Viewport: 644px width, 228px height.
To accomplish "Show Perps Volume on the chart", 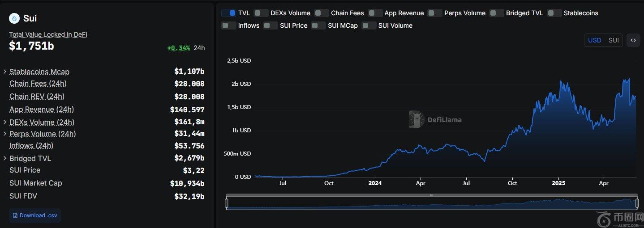I will tap(434, 13).
